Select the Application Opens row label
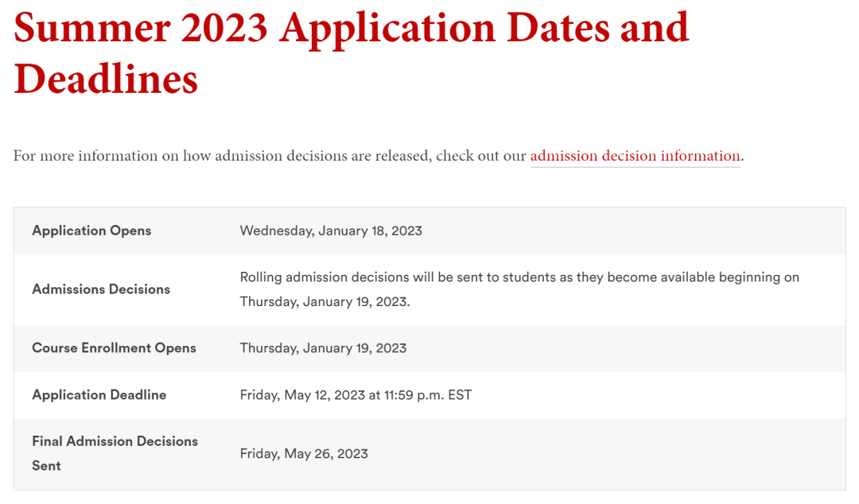Image resolution: width=859 pixels, height=504 pixels. click(91, 231)
